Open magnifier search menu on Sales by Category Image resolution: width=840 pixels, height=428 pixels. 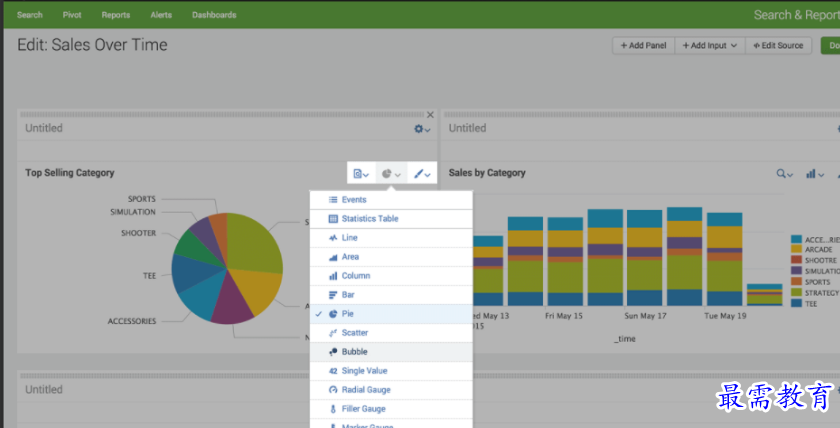(x=785, y=173)
